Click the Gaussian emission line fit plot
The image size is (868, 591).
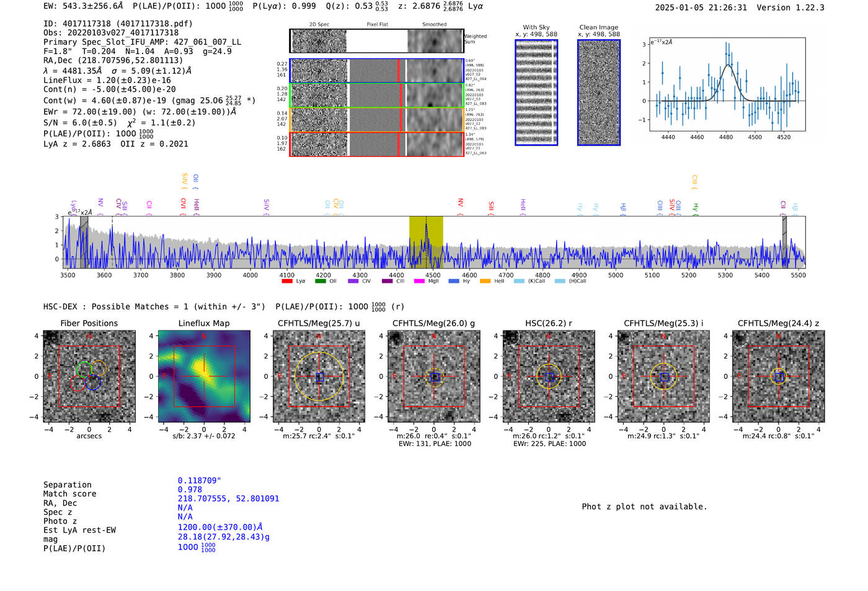(727, 84)
